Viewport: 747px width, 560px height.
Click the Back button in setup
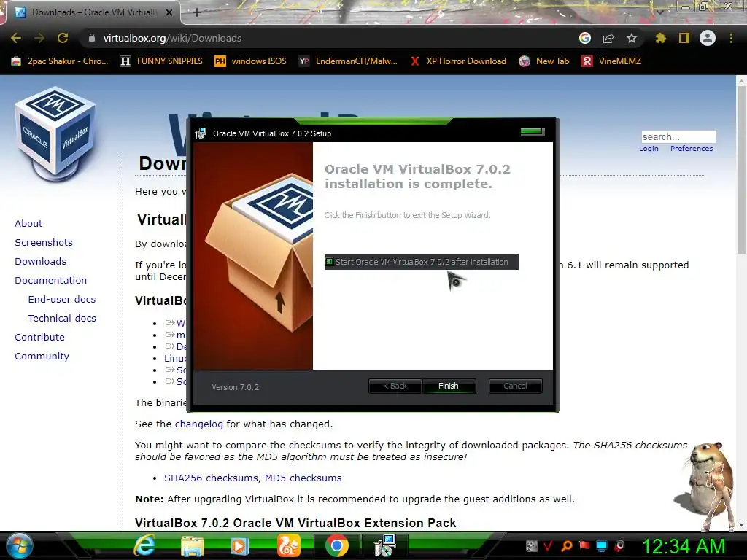(x=395, y=386)
